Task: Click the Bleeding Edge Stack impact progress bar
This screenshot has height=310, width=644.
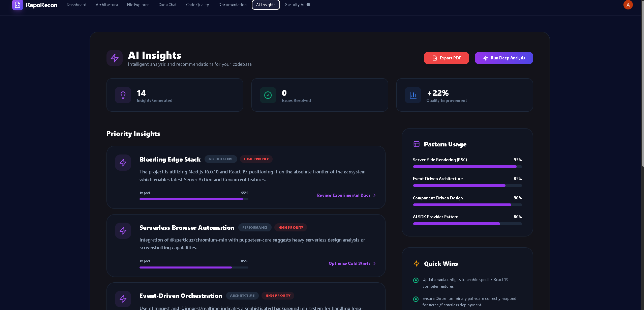Action: pyautogui.click(x=194, y=199)
